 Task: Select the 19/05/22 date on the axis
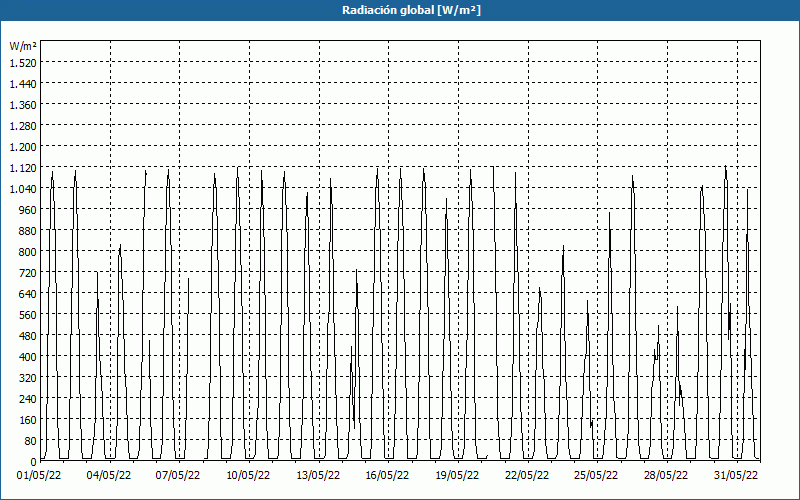[457, 475]
